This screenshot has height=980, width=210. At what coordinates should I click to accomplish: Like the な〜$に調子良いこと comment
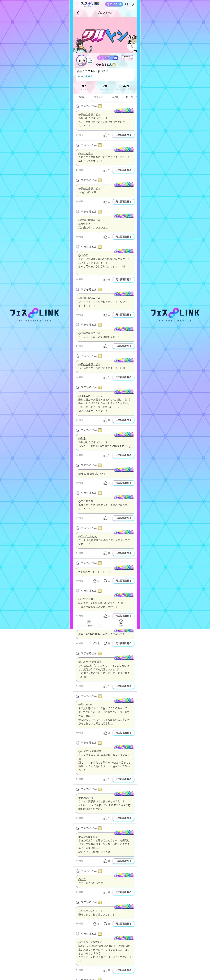tap(105, 818)
